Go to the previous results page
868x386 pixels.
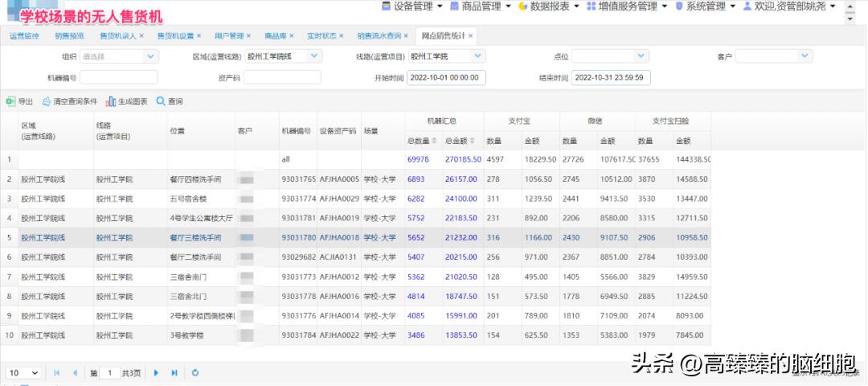point(75,372)
